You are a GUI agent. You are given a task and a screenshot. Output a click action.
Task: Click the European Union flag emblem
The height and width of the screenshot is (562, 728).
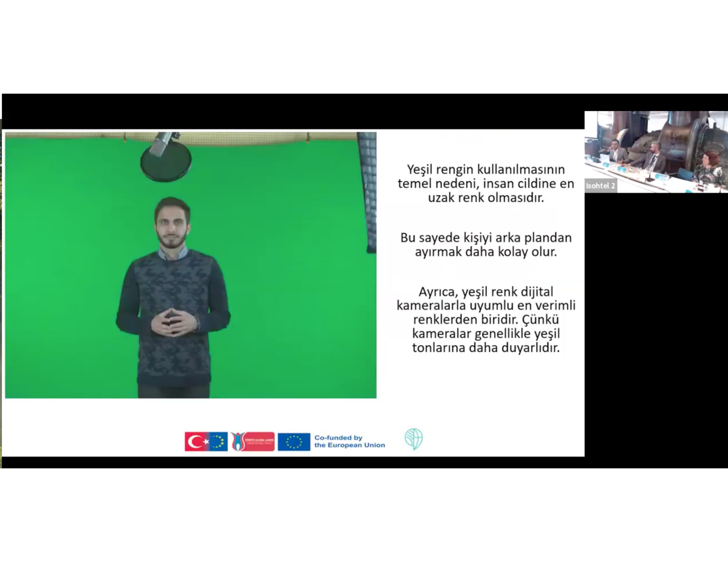pos(294,442)
